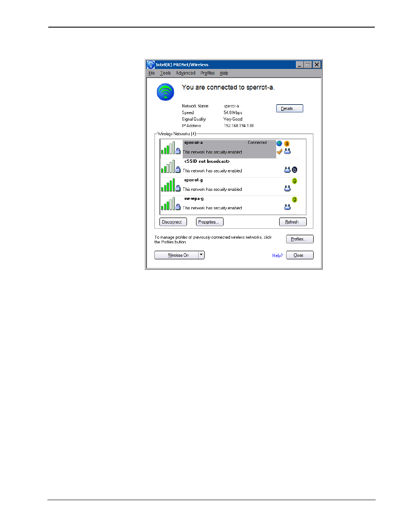Click the Disconnect button

pyautogui.click(x=173, y=222)
